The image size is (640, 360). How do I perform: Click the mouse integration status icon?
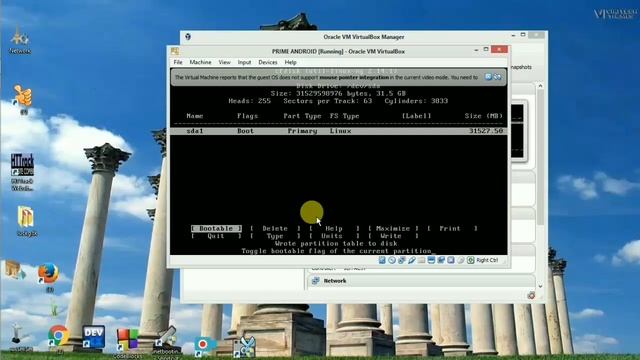[460, 260]
